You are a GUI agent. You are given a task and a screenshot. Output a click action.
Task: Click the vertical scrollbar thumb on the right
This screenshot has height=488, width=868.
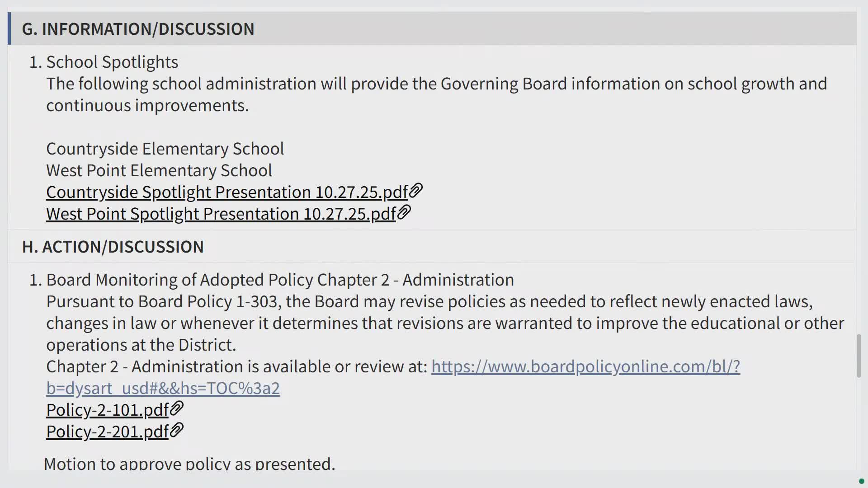click(859, 356)
